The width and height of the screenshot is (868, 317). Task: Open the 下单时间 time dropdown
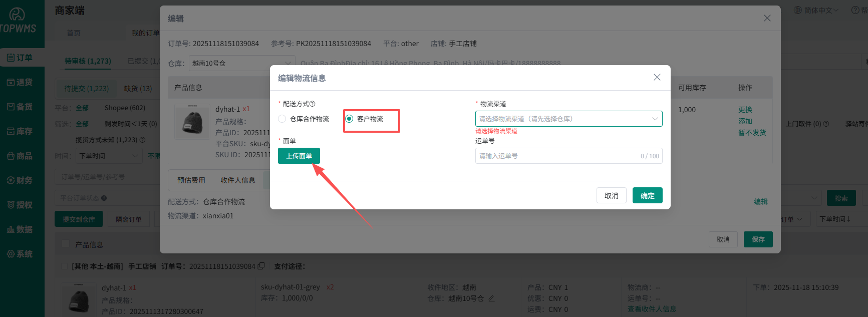point(109,156)
